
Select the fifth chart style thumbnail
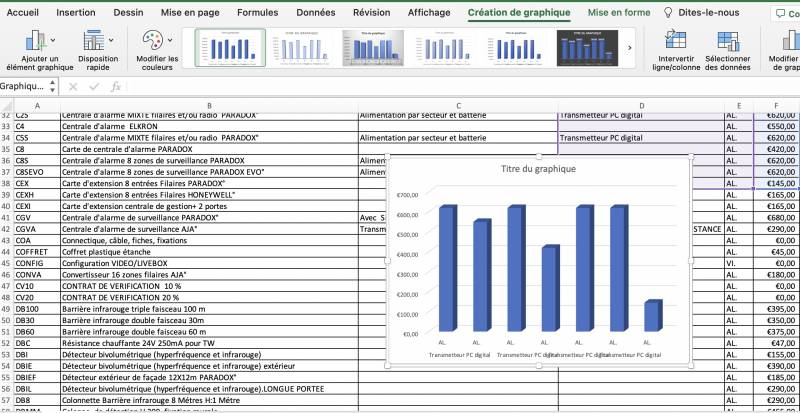pos(516,48)
